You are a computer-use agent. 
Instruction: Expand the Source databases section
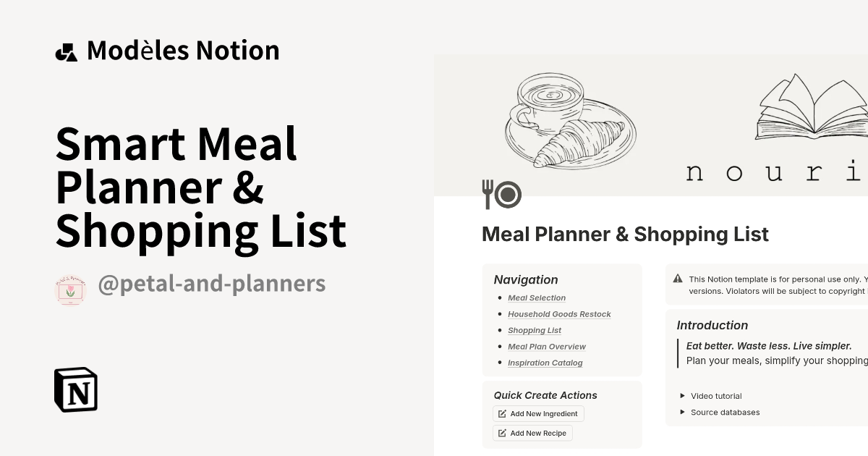pos(725,412)
